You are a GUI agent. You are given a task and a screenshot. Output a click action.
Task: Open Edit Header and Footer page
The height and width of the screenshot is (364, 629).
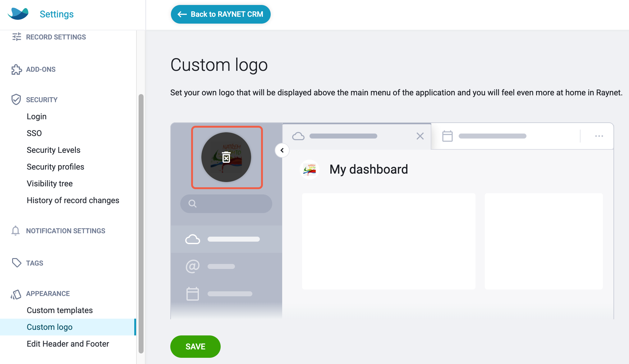68,344
